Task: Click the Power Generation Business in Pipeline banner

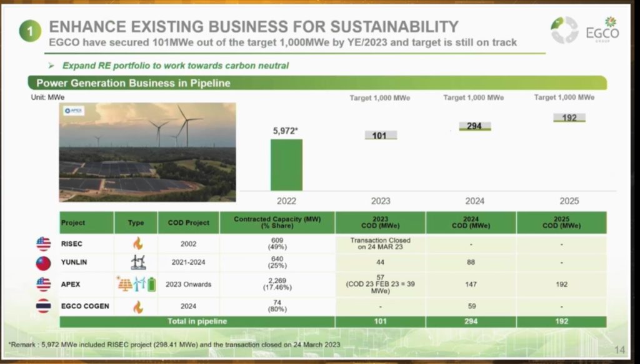Action: pyautogui.click(x=317, y=83)
